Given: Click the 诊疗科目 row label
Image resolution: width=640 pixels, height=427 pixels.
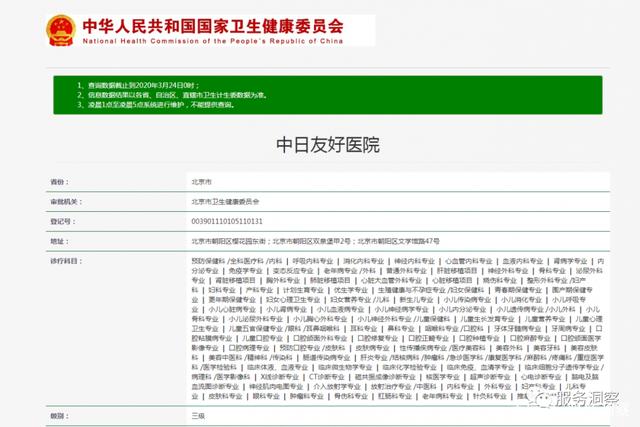Looking at the screenshot, I should pyautogui.click(x=64, y=260).
